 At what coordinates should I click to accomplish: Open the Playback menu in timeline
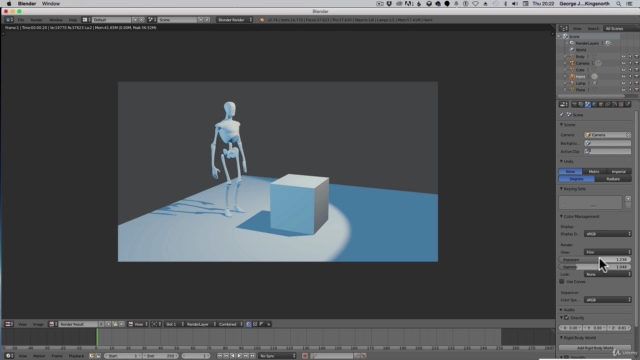pyautogui.click(x=76, y=356)
